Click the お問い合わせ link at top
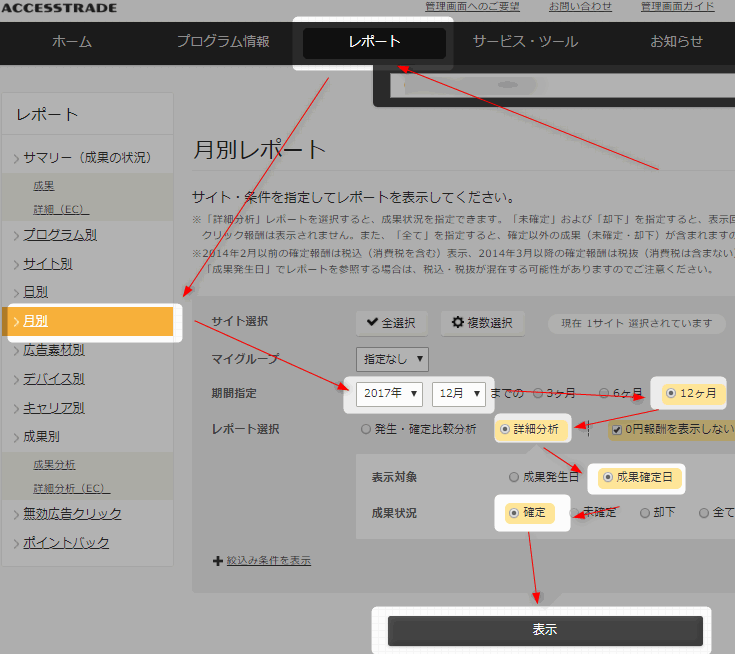 tap(579, 6)
